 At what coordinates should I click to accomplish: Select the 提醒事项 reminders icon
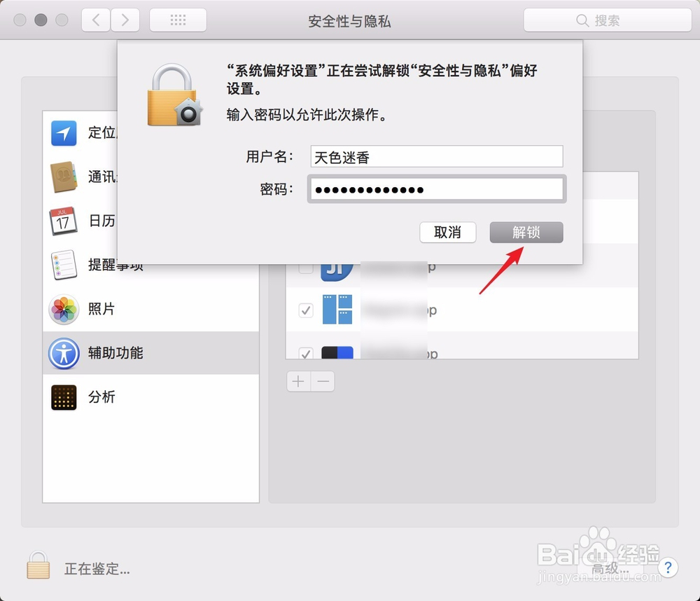(64, 265)
